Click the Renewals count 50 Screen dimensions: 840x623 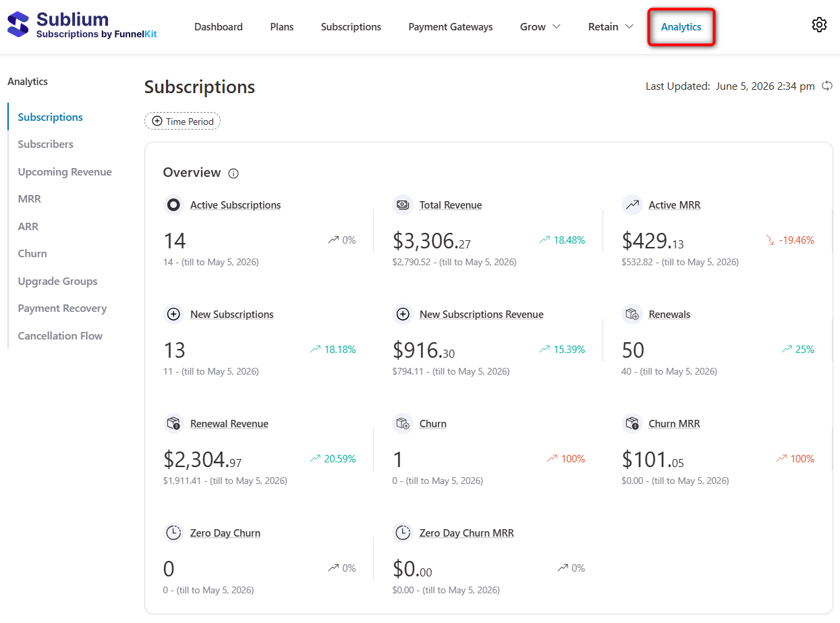coord(633,350)
